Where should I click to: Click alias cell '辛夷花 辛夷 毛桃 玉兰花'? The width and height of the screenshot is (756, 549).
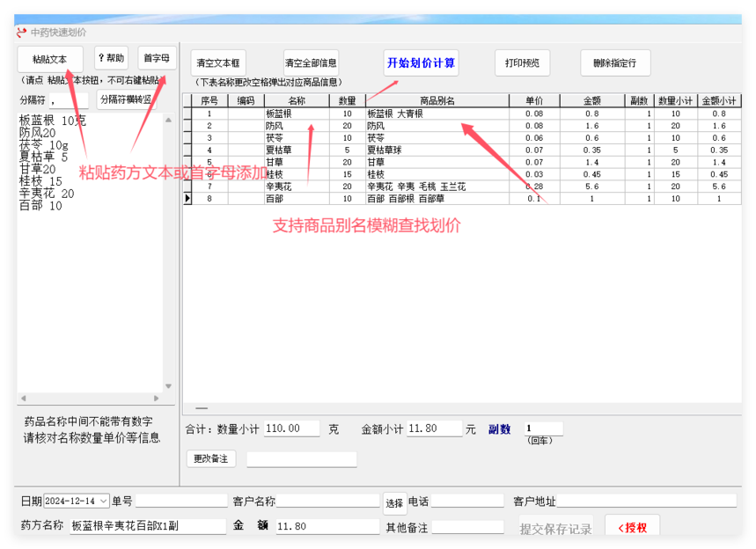437,187
